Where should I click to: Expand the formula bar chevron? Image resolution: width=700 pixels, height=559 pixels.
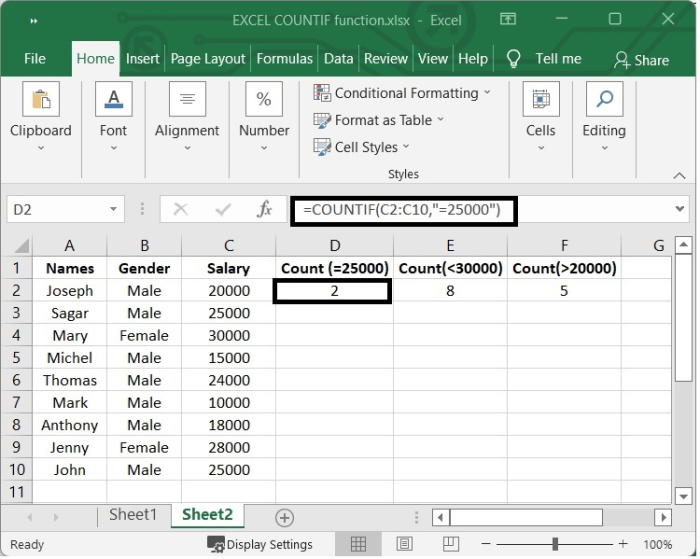(x=681, y=209)
